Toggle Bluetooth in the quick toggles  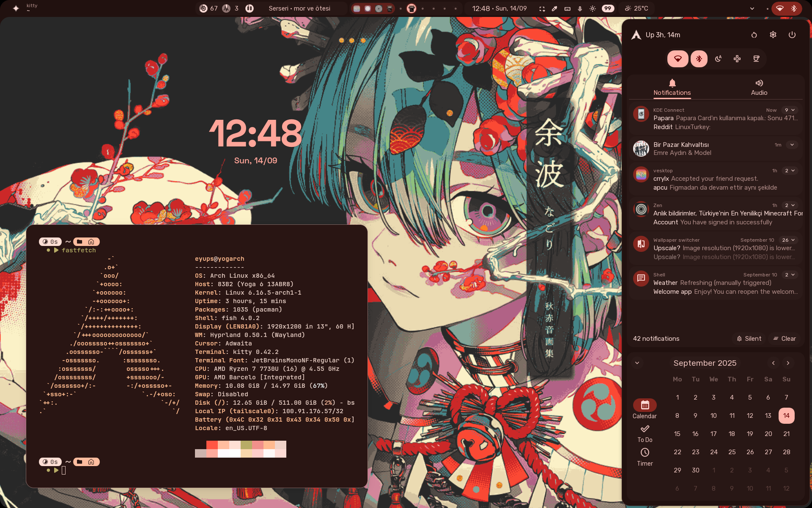pos(699,59)
